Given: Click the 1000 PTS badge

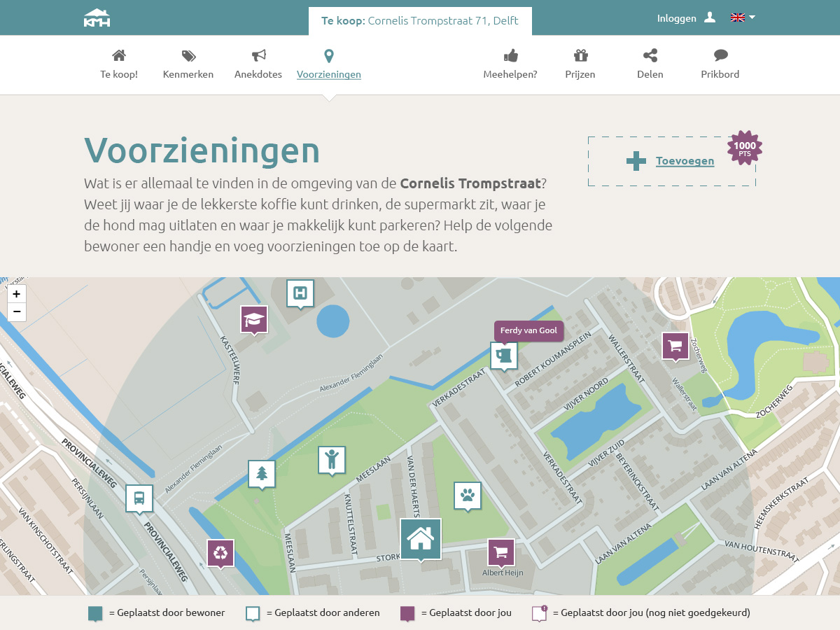Looking at the screenshot, I should pos(745,148).
